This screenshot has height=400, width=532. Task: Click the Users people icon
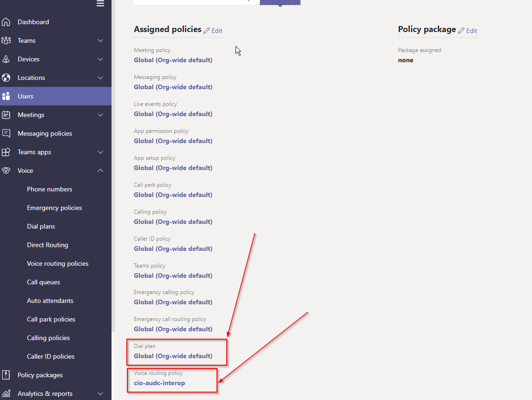(6, 96)
